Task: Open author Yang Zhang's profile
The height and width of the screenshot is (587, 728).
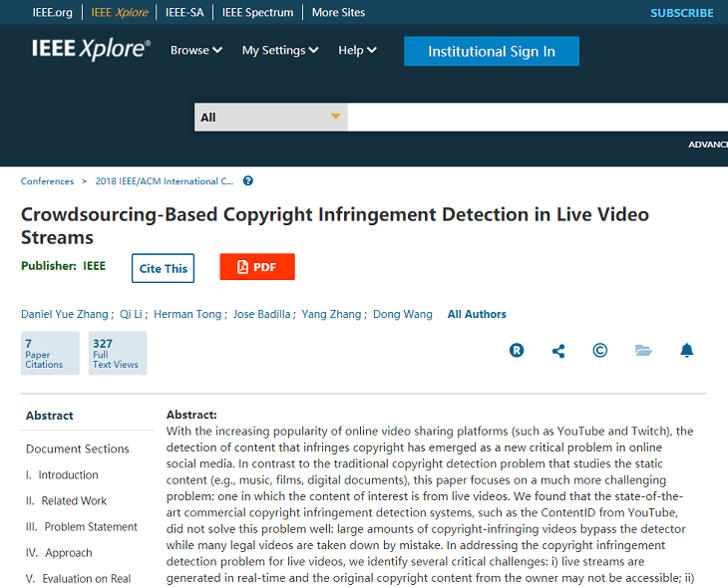Action: (331, 314)
